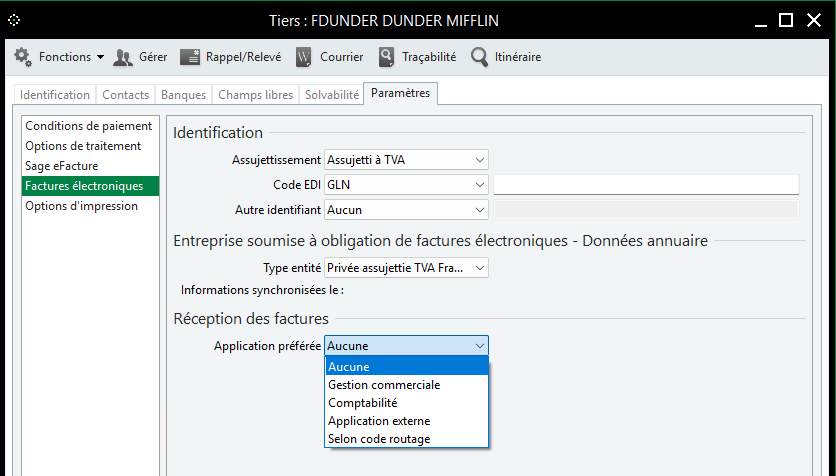Viewport: 836px width, 476px height.
Task: Open the Itinéraire toolbar label
Action: click(518, 57)
